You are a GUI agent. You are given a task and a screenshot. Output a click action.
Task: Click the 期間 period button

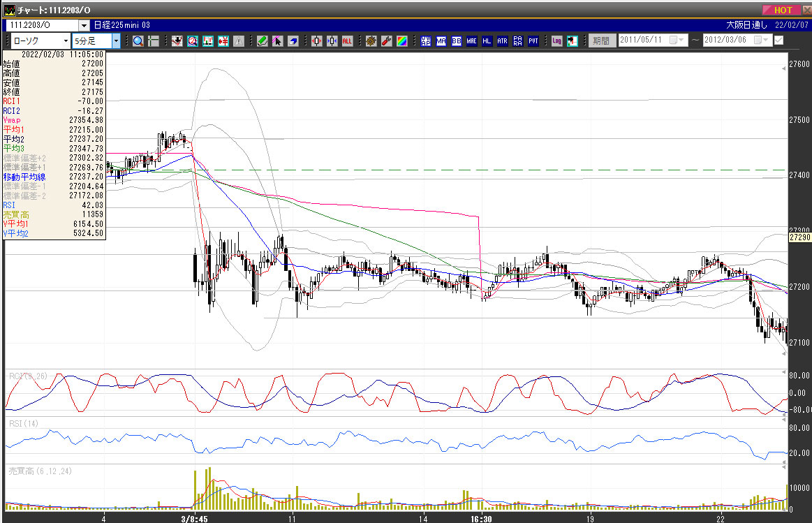coord(602,40)
